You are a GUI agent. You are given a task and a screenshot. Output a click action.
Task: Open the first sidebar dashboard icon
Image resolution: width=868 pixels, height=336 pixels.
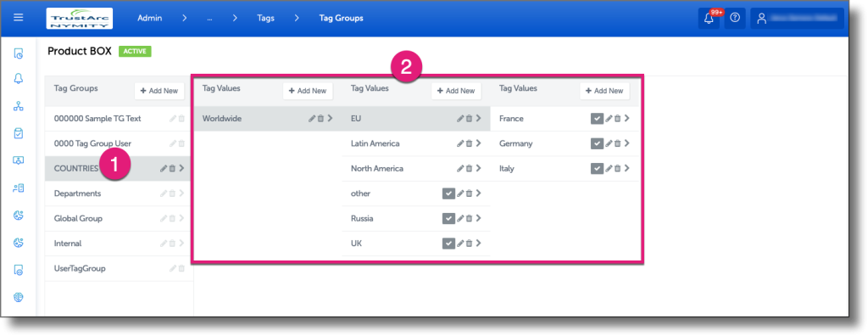point(19,53)
